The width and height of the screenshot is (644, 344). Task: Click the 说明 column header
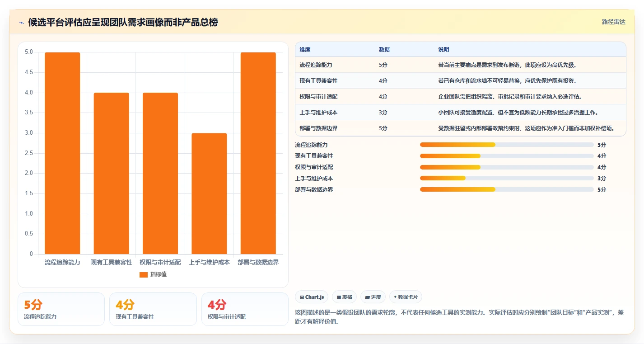tap(443, 50)
